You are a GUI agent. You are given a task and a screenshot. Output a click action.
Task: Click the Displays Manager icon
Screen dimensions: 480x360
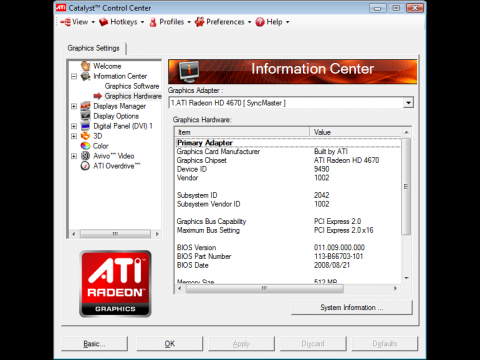pos(86,106)
